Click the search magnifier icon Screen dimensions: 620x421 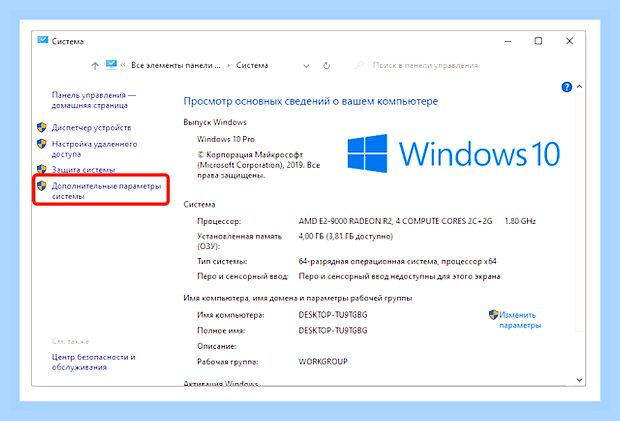point(359,65)
